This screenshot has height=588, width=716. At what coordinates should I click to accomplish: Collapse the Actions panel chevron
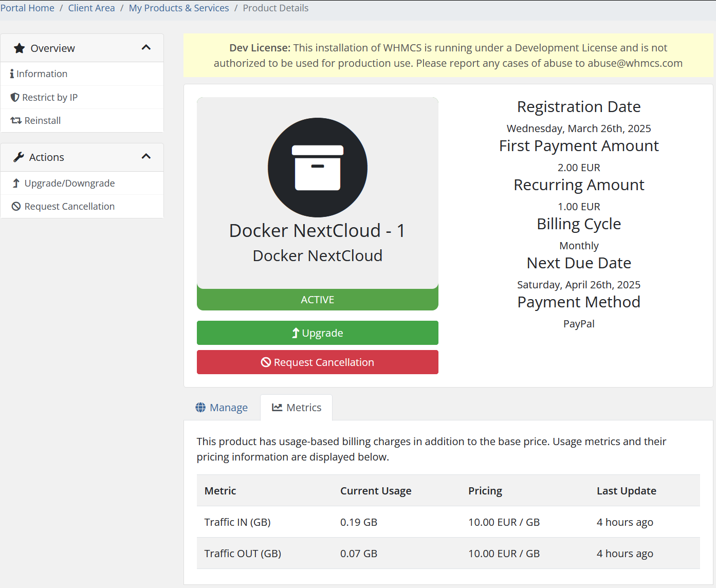pos(146,157)
